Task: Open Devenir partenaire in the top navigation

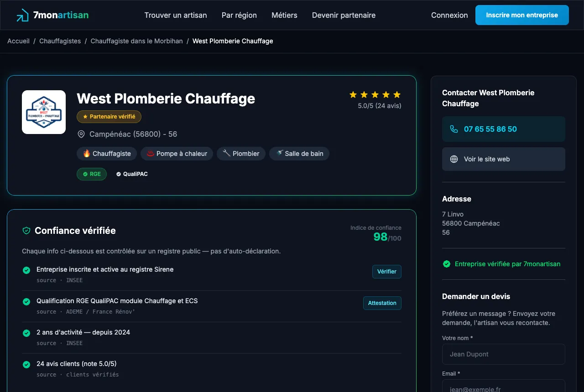Action: click(344, 15)
